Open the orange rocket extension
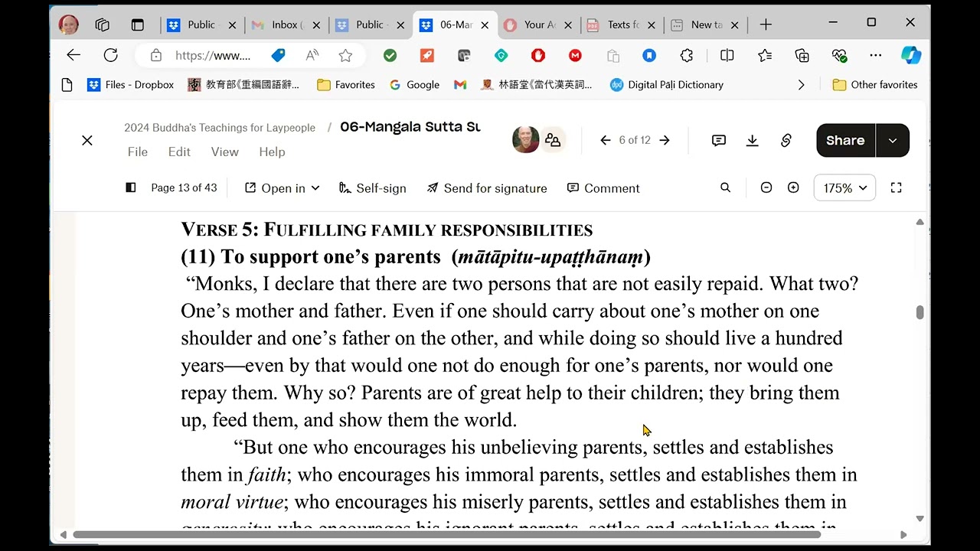Screen dimensions: 980x551 (427, 55)
